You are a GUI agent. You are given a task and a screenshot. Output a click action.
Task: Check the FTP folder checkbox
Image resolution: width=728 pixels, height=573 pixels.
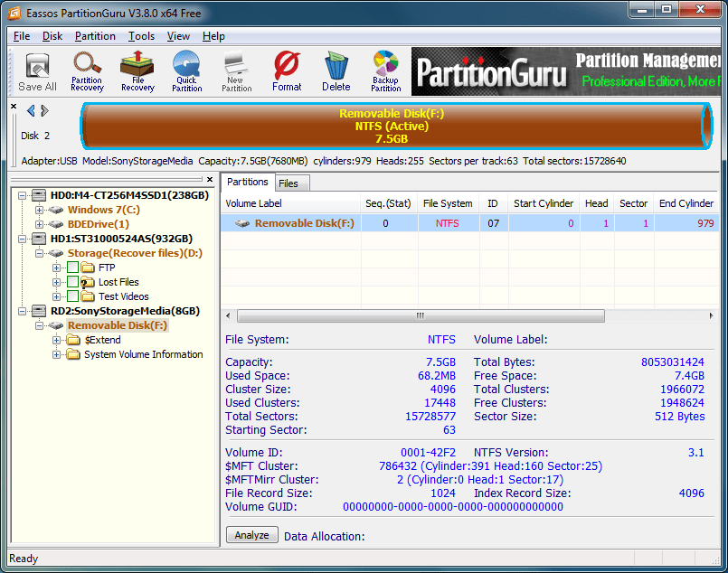pyautogui.click(x=72, y=268)
